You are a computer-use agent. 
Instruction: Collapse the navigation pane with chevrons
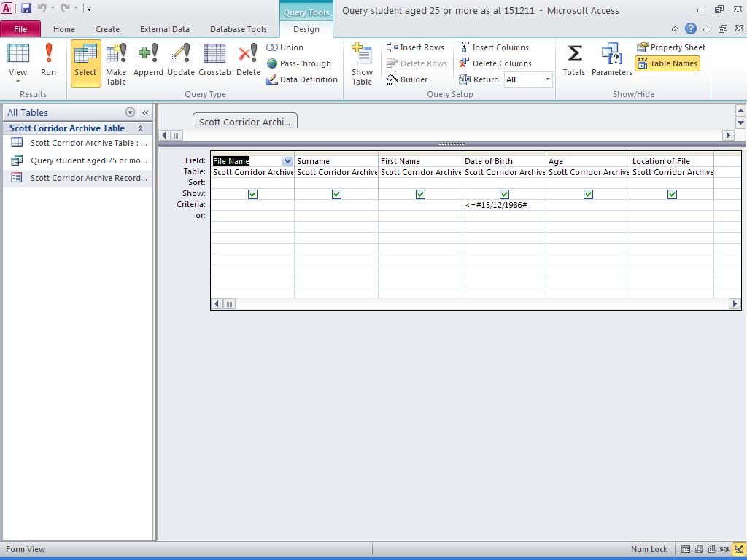click(x=145, y=112)
